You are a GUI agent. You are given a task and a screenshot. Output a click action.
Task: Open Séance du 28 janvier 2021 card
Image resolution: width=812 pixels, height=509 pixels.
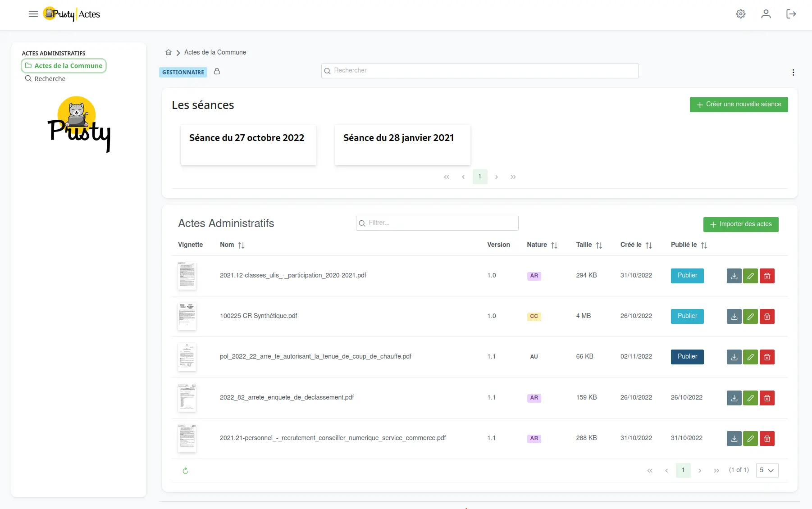(x=403, y=145)
